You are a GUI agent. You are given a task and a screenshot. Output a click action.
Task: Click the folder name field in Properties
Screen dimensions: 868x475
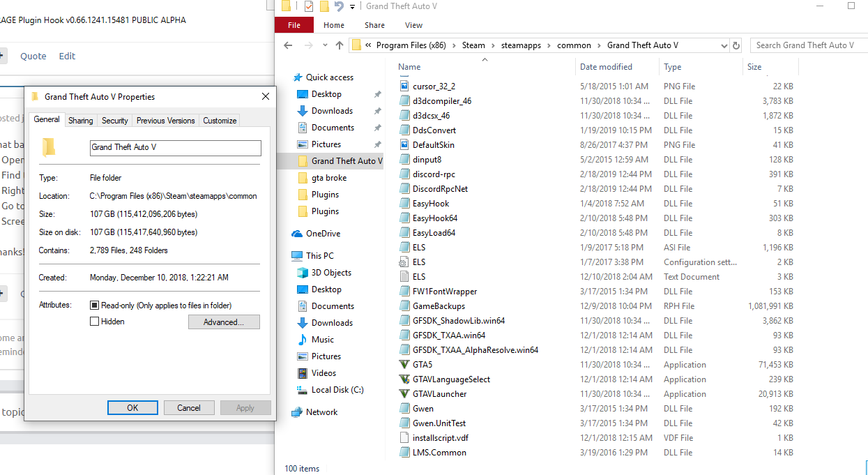(176, 148)
